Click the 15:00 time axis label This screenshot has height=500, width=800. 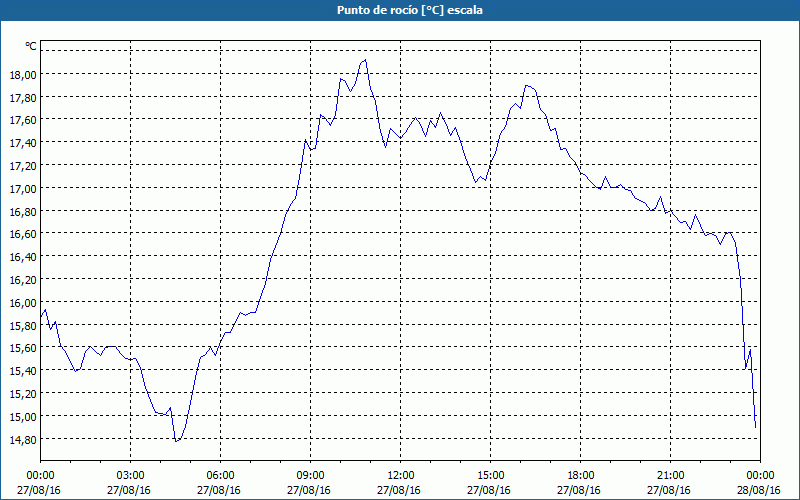(490, 476)
